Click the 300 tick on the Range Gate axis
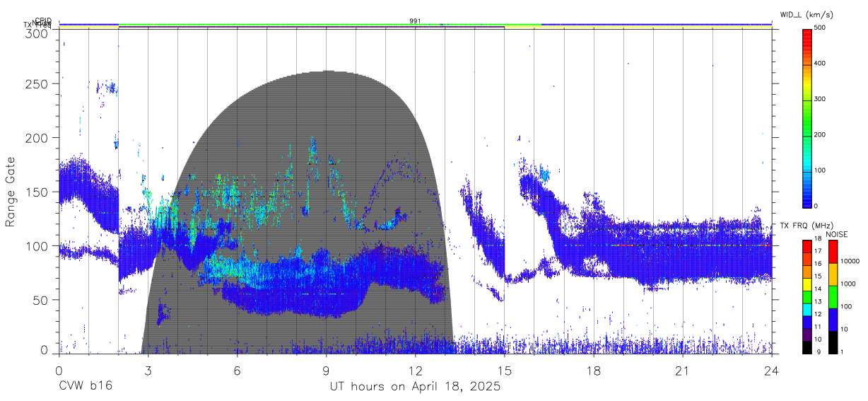The width and height of the screenshot is (868, 401). 35,33
